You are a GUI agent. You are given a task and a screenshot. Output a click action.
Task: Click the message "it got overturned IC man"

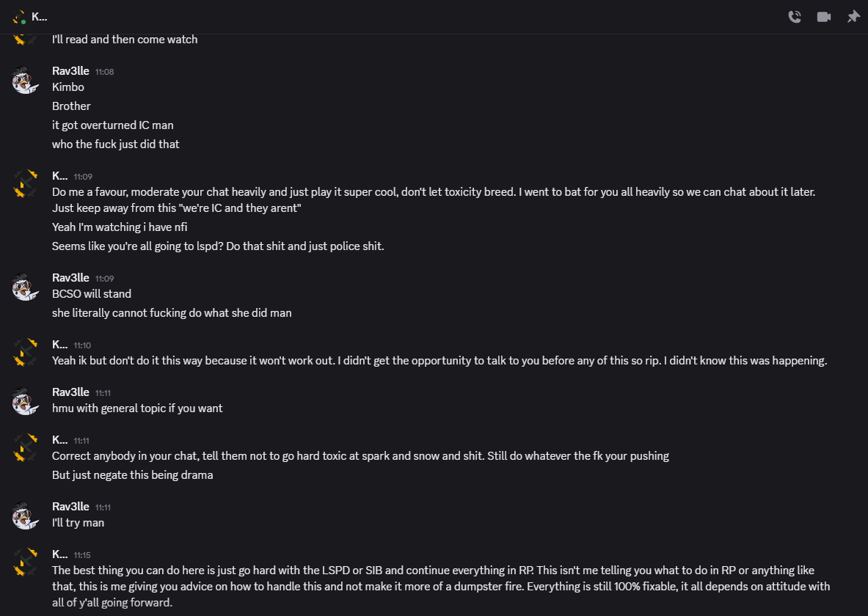click(113, 125)
